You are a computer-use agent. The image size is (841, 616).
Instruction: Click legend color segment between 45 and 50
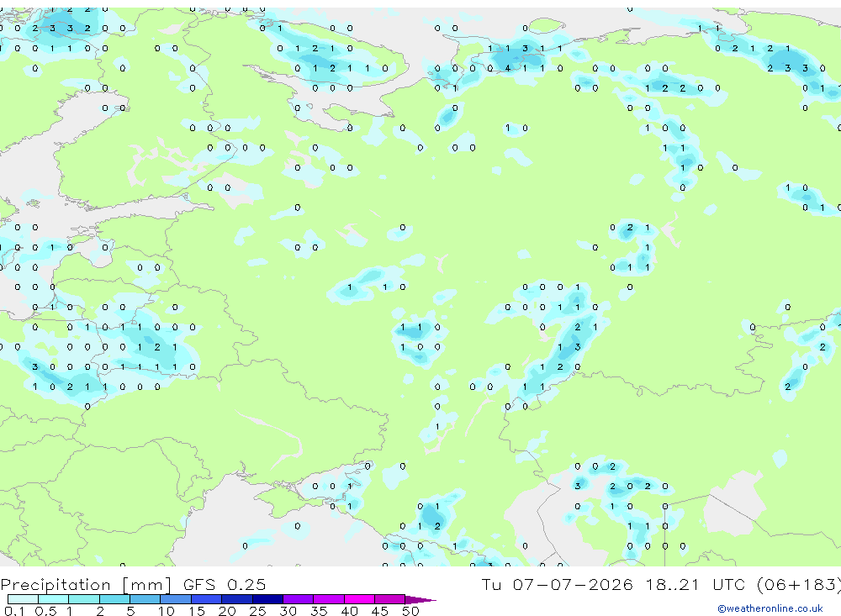pyautogui.click(x=389, y=599)
